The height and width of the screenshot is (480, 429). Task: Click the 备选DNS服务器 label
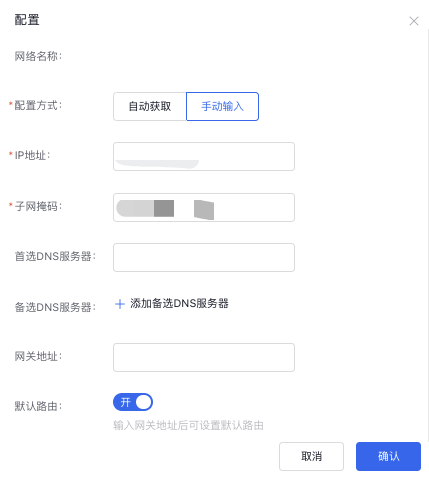click(x=55, y=307)
